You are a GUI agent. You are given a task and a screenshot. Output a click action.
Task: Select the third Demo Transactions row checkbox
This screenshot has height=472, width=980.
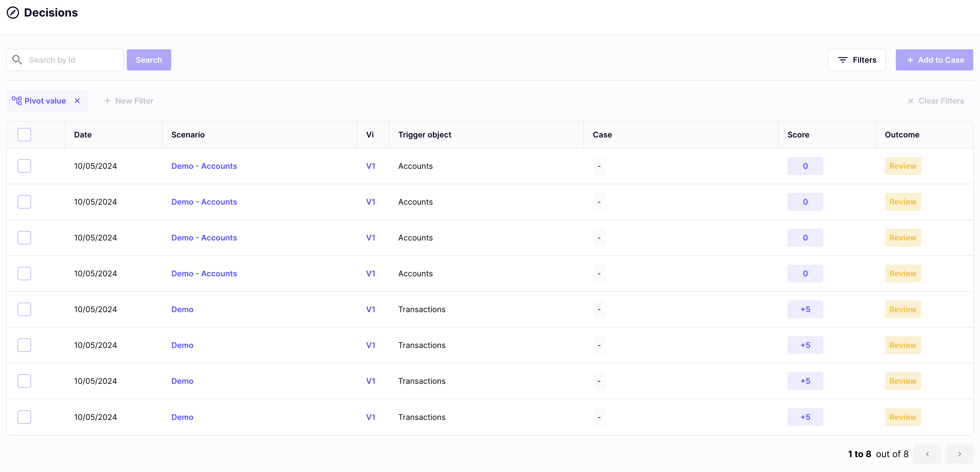[x=24, y=381]
